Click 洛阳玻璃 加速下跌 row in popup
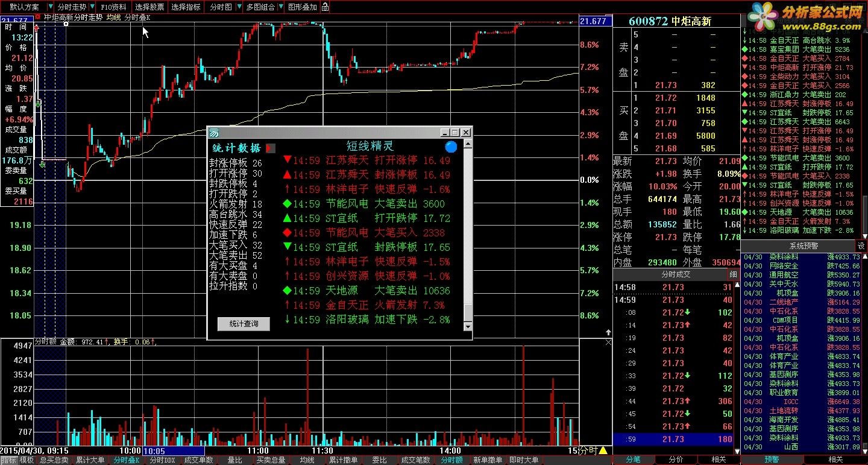The width and height of the screenshot is (868, 465). click(x=367, y=320)
